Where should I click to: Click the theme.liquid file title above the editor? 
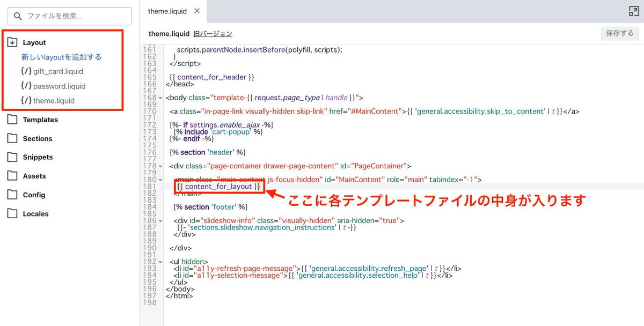point(169,34)
